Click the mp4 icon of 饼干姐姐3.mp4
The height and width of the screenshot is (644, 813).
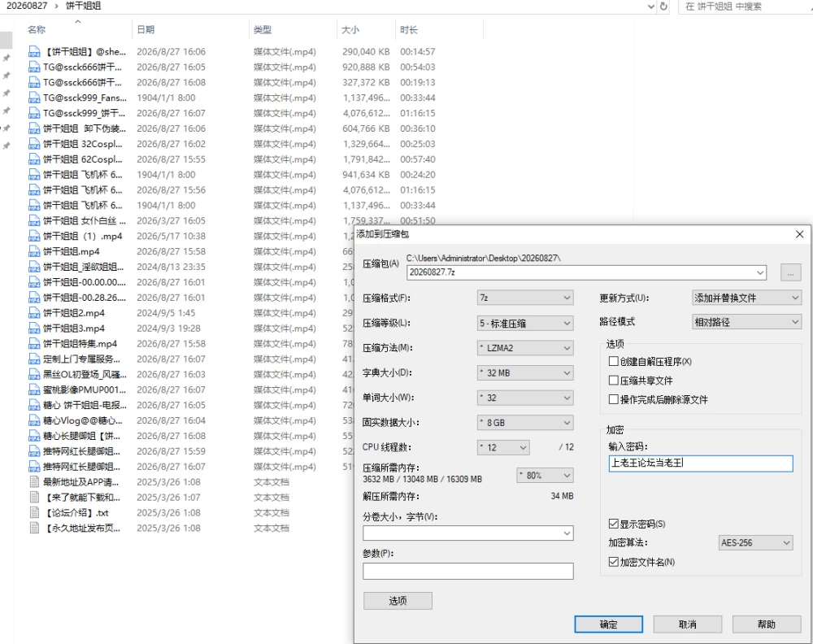(34, 329)
